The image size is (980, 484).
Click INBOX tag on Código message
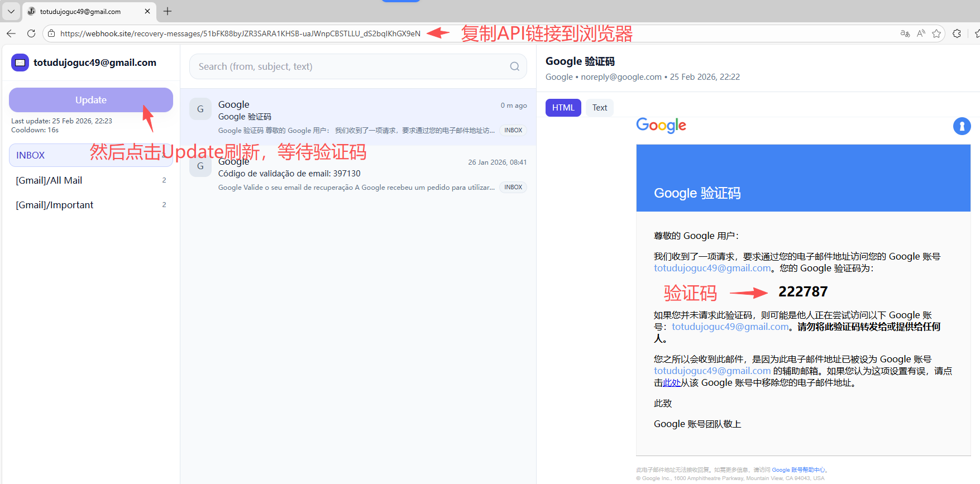click(x=513, y=188)
